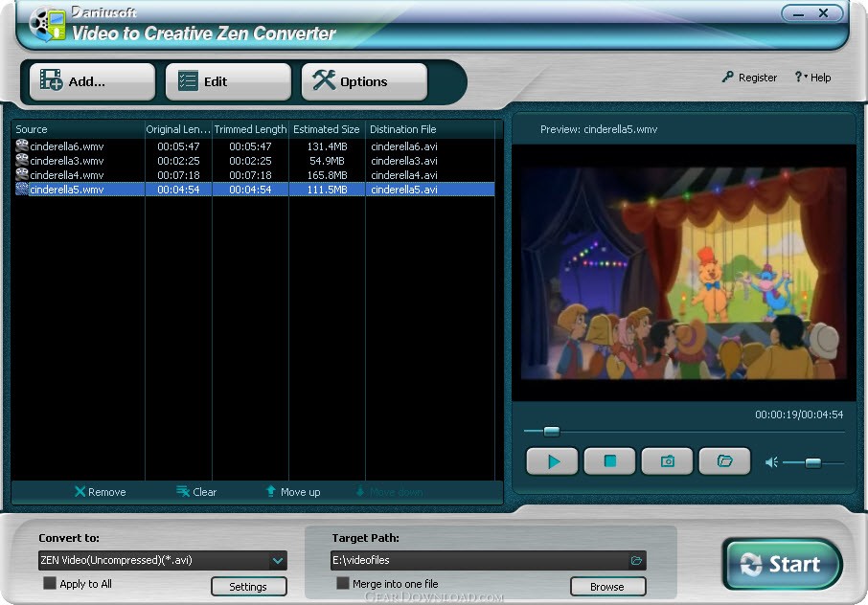This screenshot has width=868, height=605.
Task: Sort by the Source column header
Action: [78, 129]
